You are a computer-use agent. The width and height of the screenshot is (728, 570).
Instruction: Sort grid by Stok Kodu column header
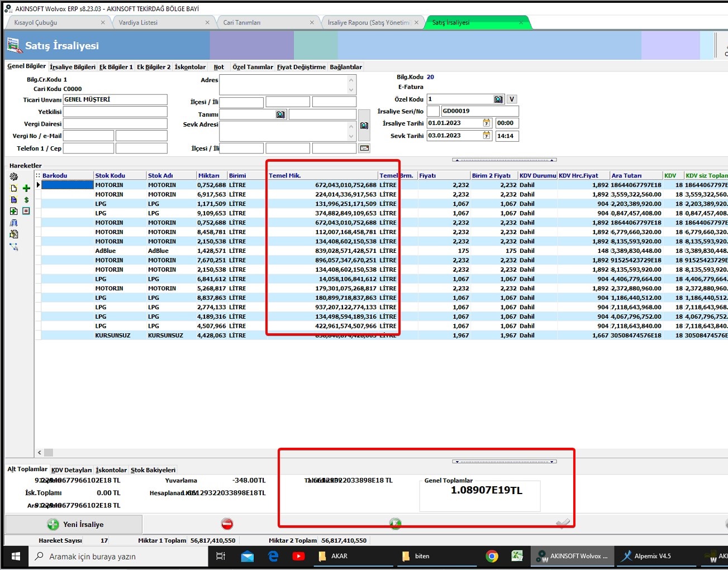click(x=120, y=175)
